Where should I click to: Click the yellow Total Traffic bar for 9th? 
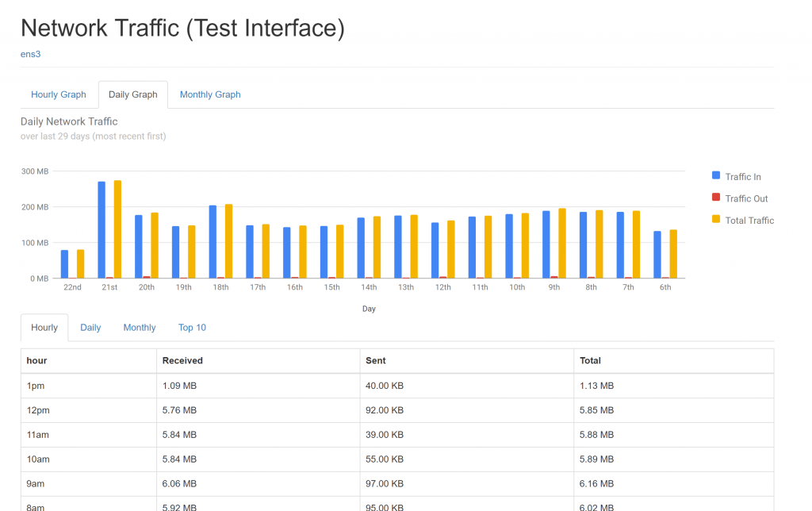[x=562, y=243]
